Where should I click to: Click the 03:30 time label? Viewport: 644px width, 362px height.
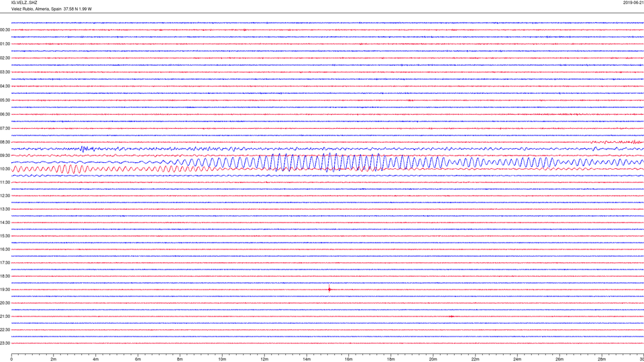(x=5, y=72)
